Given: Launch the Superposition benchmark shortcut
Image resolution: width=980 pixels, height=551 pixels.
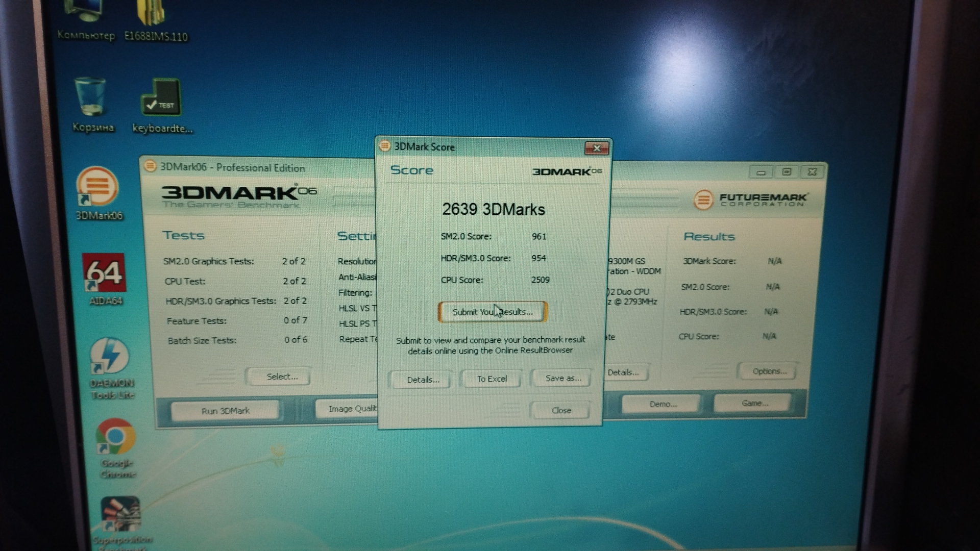Looking at the screenshot, I should point(121,523).
